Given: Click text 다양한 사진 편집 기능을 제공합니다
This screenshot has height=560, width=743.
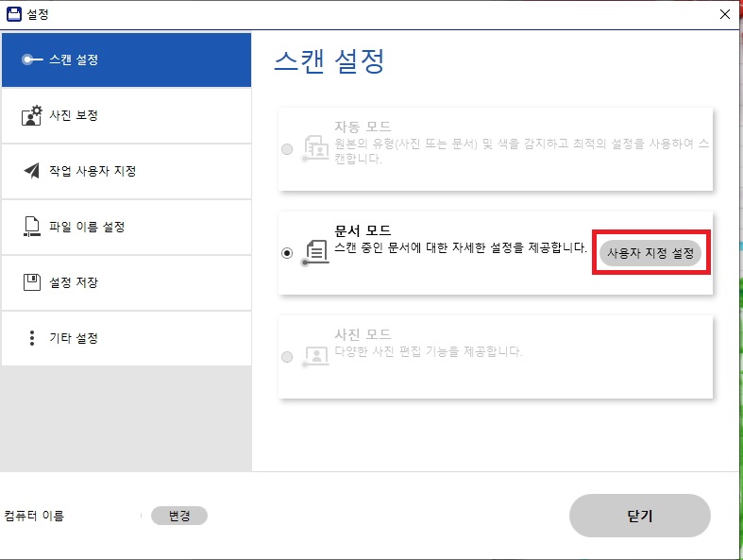Looking at the screenshot, I should (x=429, y=351).
